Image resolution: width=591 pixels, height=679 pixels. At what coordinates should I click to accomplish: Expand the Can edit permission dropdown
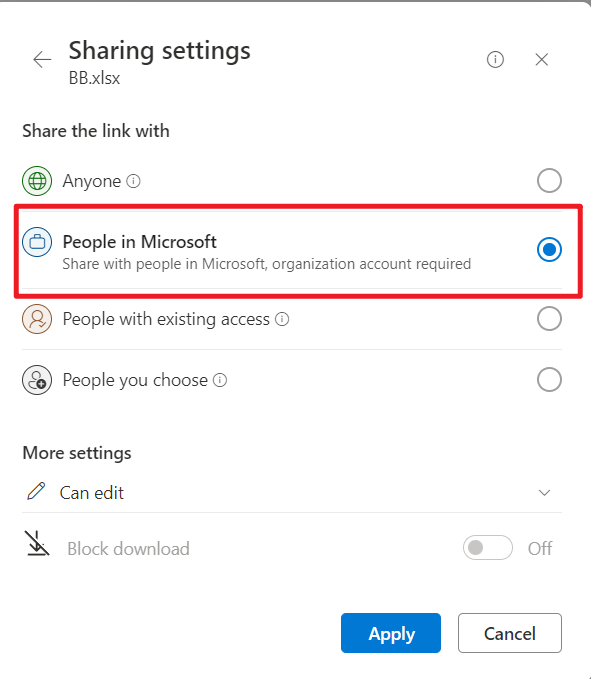point(292,493)
